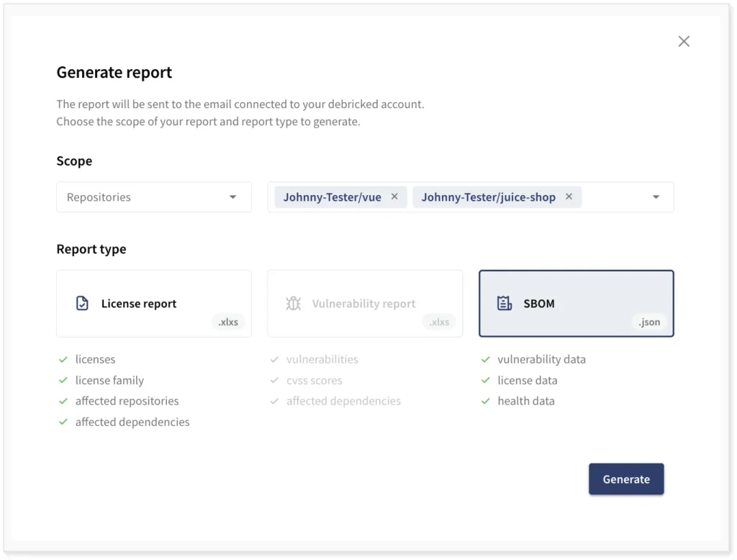737x560 pixels.
Task: Remove Johnny-Tester/juice-shop repository tag
Action: 569,197
